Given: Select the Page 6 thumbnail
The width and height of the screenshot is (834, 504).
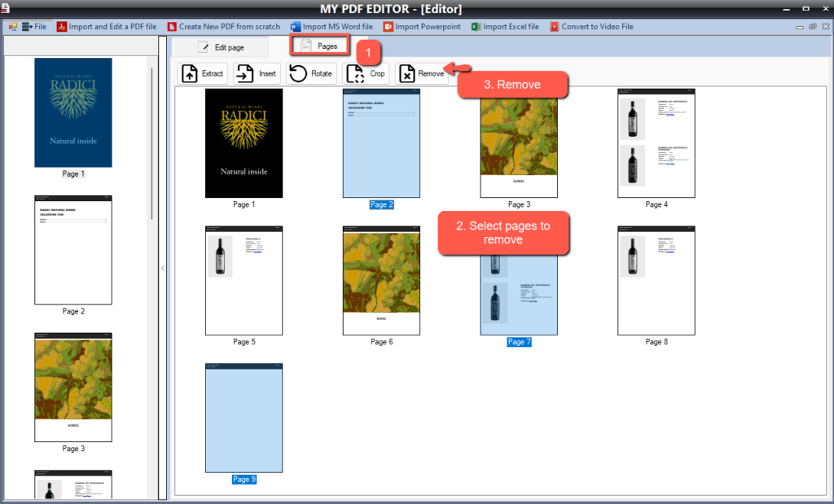Looking at the screenshot, I should point(381,281).
